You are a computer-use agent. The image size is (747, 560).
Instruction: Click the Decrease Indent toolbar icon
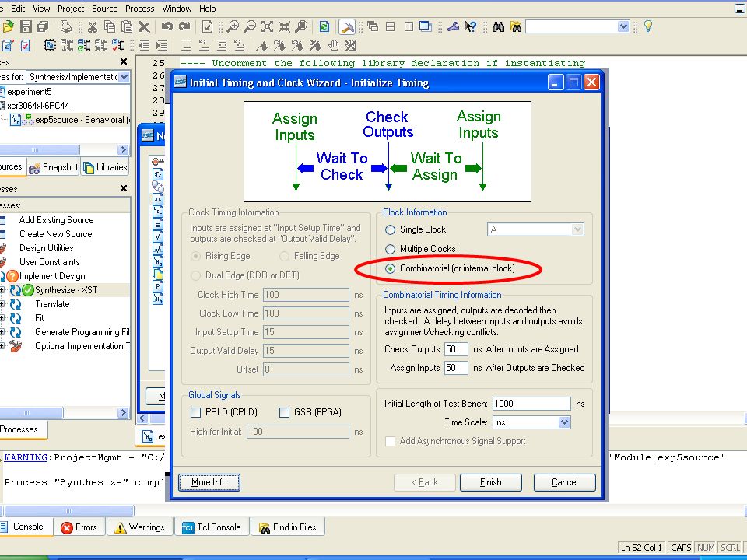[x=145, y=46]
